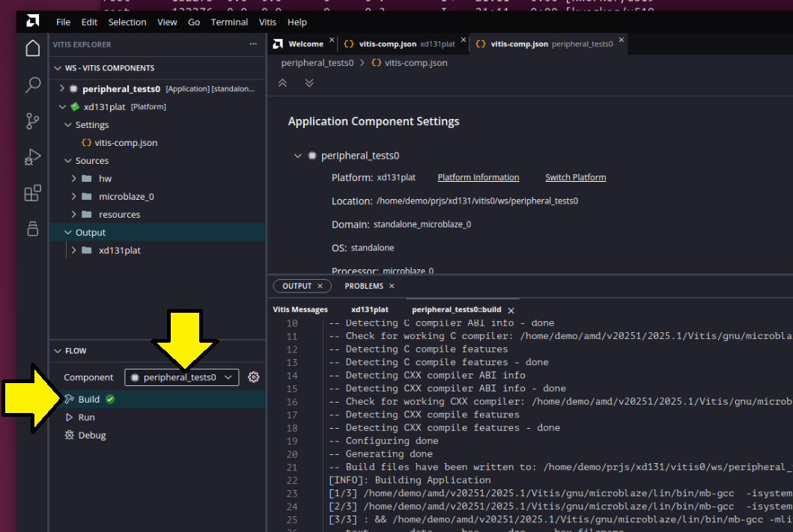793x532 pixels.
Task: Click the Switch Platform link
Action: point(575,178)
